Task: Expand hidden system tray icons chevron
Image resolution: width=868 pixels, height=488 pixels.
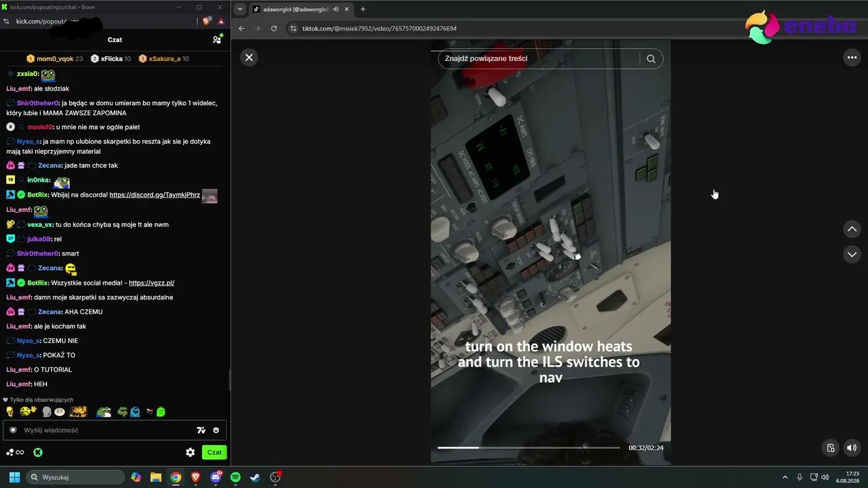Action: coord(785,477)
